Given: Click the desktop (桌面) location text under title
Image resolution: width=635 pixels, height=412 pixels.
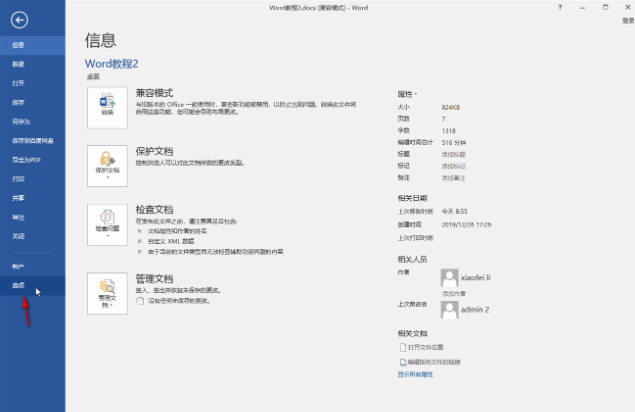Looking at the screenshot, I should pos(93,77).
